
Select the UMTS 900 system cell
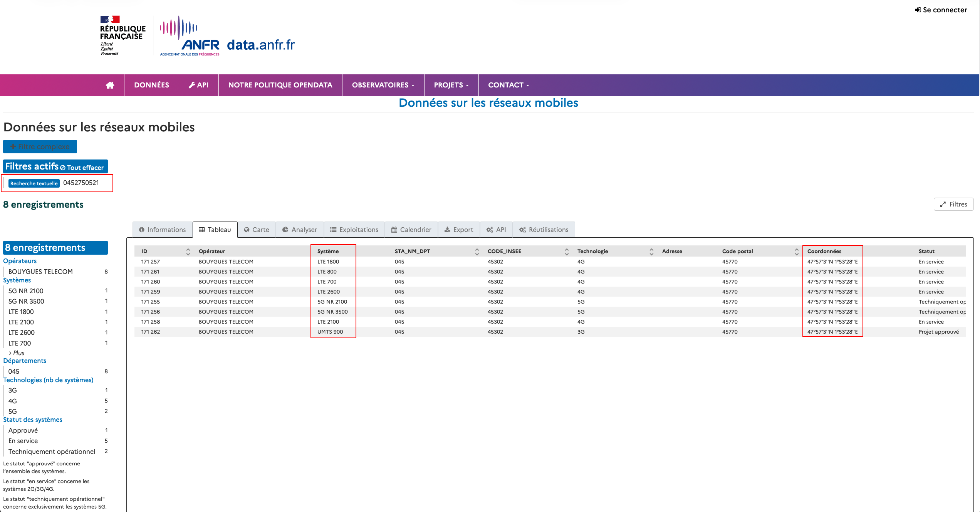(x=330, y=332)
